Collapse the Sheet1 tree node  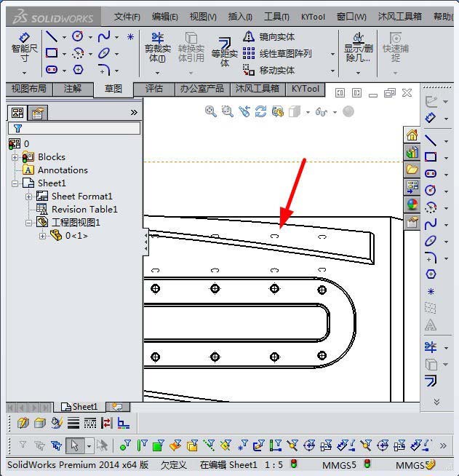[15, 183]
